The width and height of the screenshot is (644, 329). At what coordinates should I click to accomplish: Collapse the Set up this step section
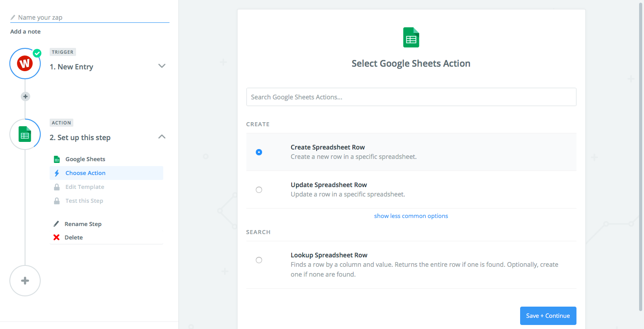pyautogui.click(x=162, y=137)
